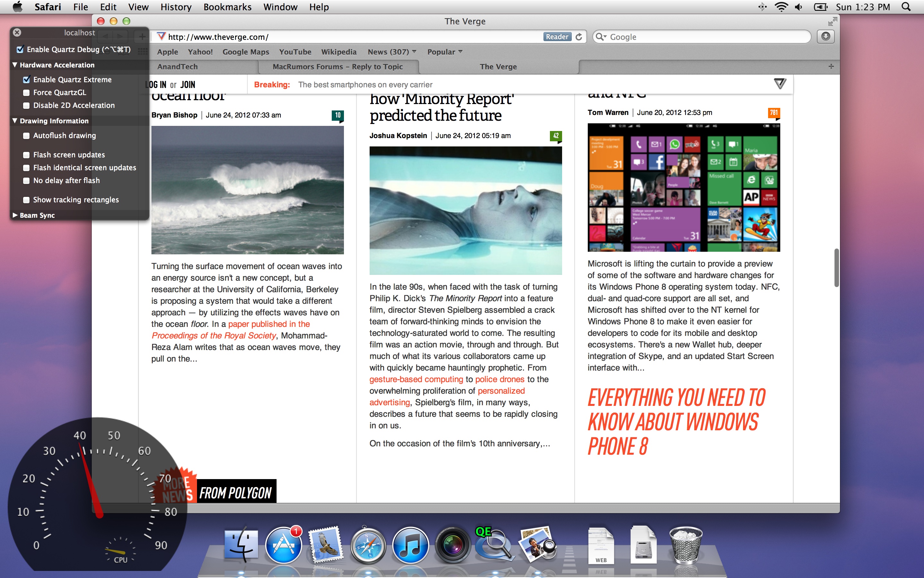Open Spotlight search magnifier
This screenshot has width=924, height=578.
coord(906,7)
